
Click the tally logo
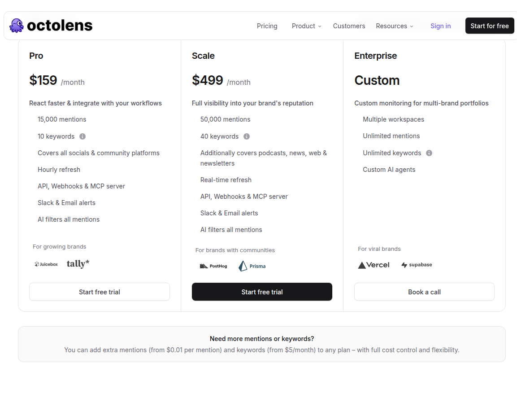tap(78, 263)
